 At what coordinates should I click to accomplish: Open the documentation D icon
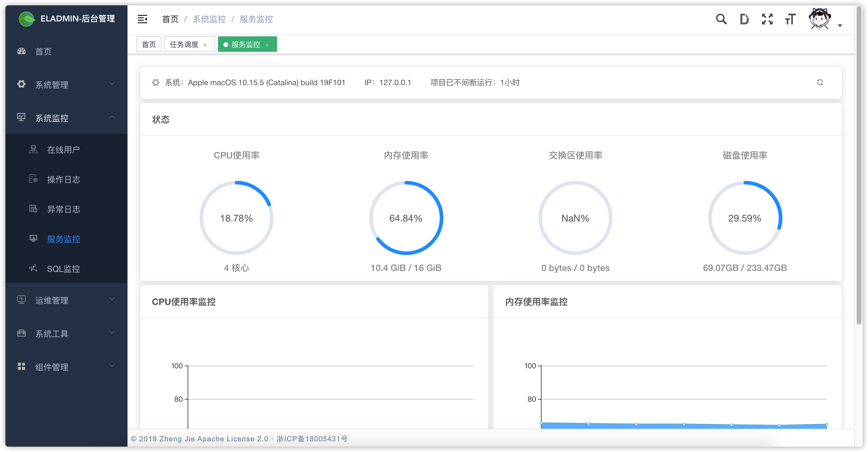pos(744,19)
